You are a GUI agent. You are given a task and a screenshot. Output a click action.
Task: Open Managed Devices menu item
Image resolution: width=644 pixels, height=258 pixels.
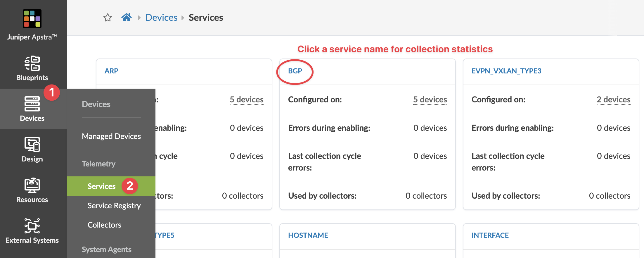pyautogui.click(x=111, y=136)
